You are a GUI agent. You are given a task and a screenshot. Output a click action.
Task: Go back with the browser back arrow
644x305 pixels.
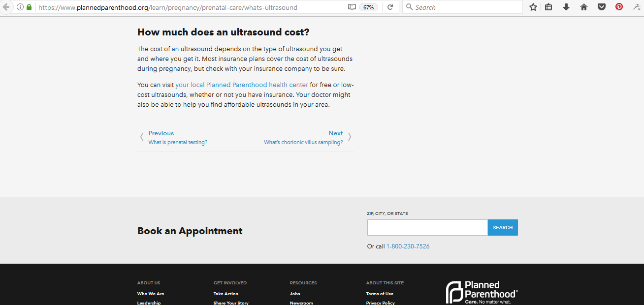[x=5, y=7]
